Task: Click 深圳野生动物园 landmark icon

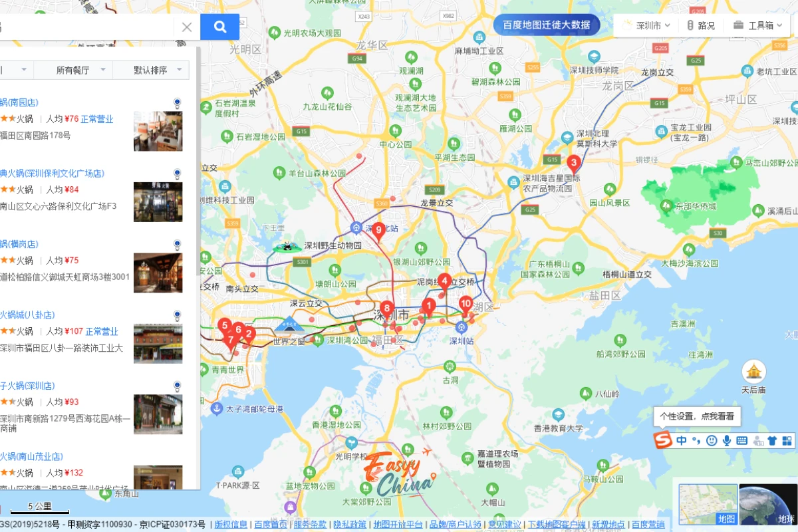Action: [288, 246]
